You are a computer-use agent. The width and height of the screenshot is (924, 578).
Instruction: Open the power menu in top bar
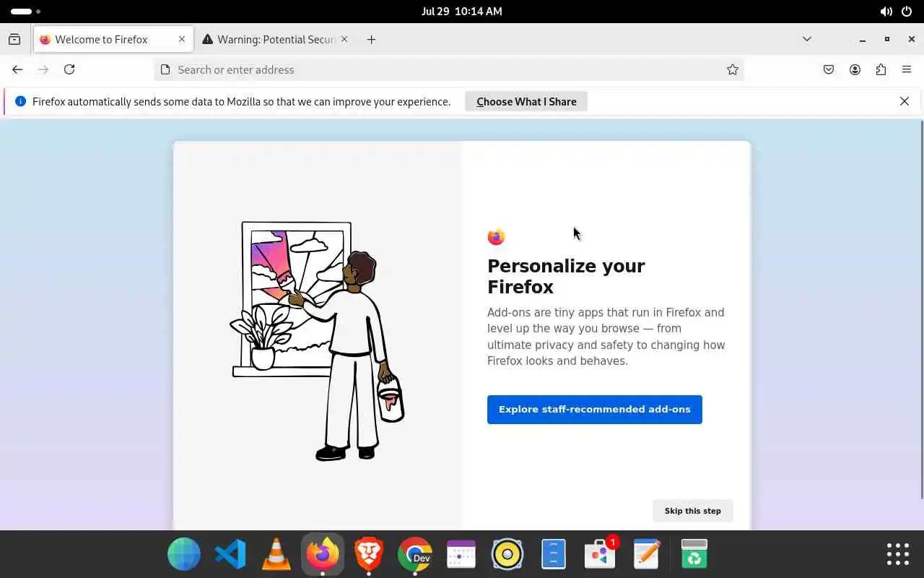click(x=907, y=12)
